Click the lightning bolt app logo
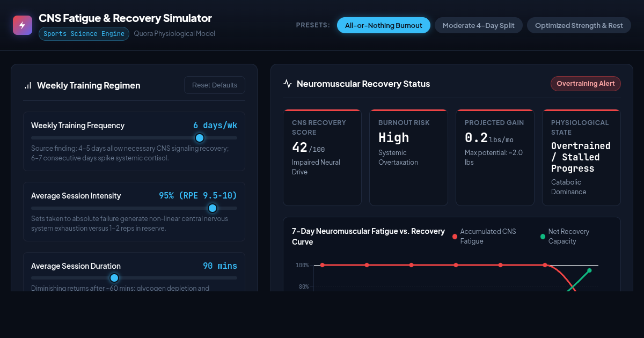This screenshot has height=338, width=644. [x=23, y=25]
